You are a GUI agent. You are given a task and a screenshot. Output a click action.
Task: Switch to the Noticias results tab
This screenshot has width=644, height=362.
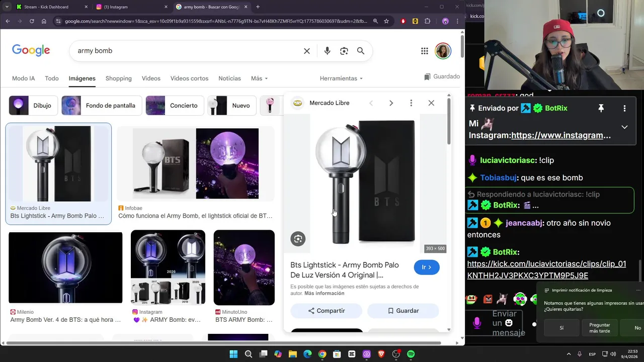click(x=229, y=78)
